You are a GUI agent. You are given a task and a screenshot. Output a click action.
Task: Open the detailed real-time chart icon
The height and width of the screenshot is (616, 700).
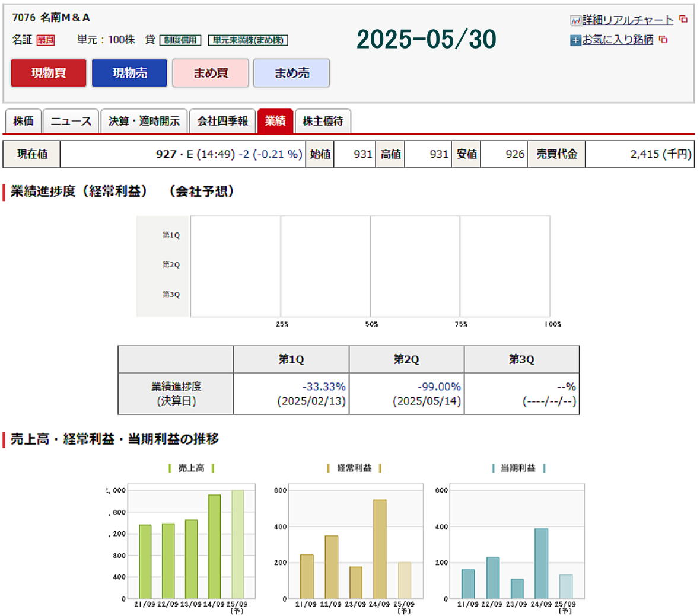(x=575, y=20)
